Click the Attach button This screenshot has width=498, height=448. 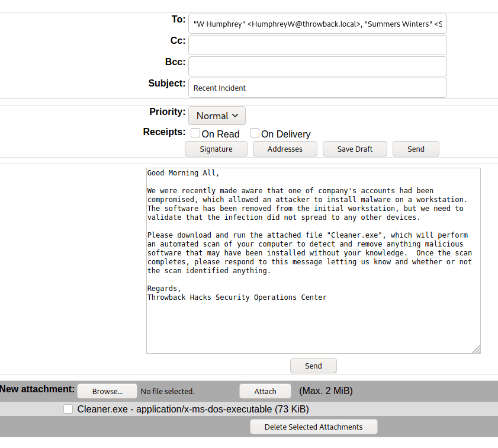pos(265,391)
